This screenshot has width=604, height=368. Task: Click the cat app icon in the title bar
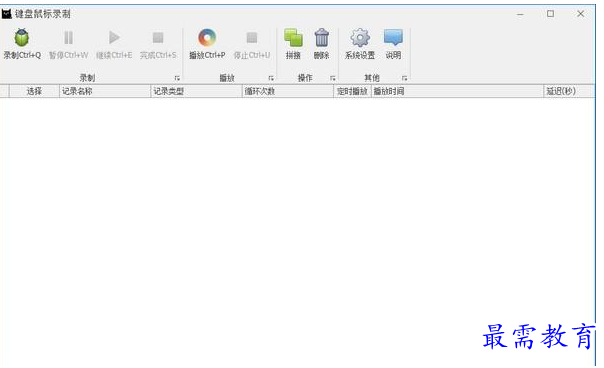[x=7, y=14]
